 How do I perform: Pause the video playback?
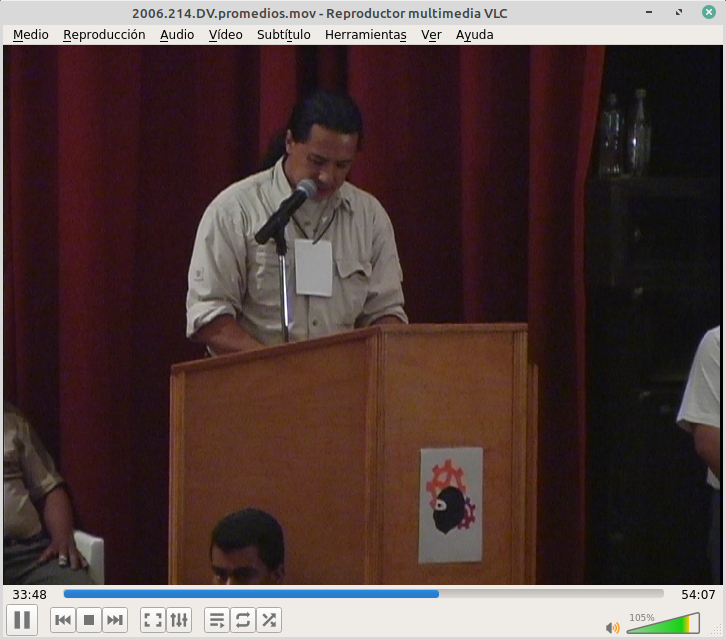[x=22, y=620]
